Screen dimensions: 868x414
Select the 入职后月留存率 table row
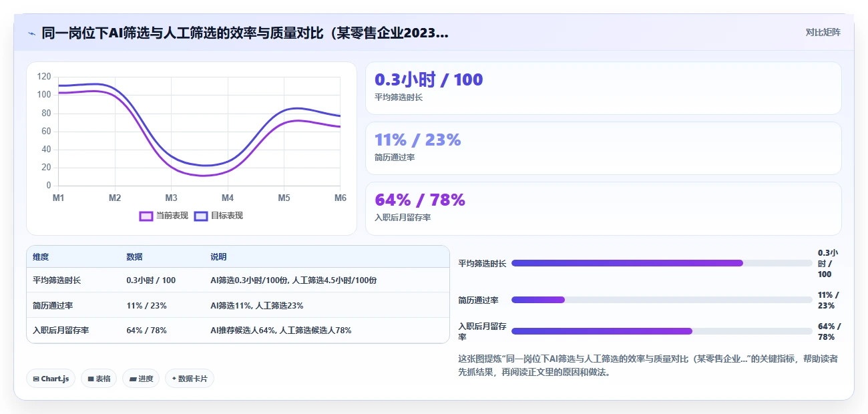(x=238, y=330)
